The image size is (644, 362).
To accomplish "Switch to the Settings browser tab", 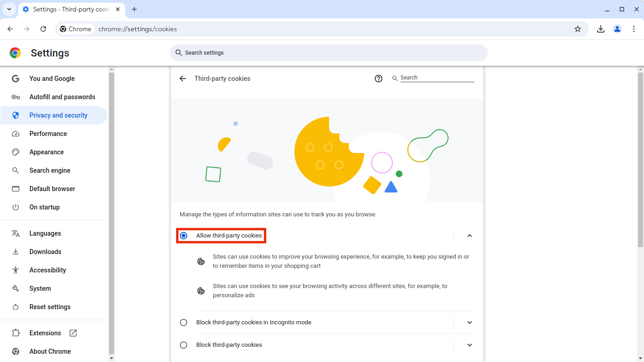I will pos(69,9).
